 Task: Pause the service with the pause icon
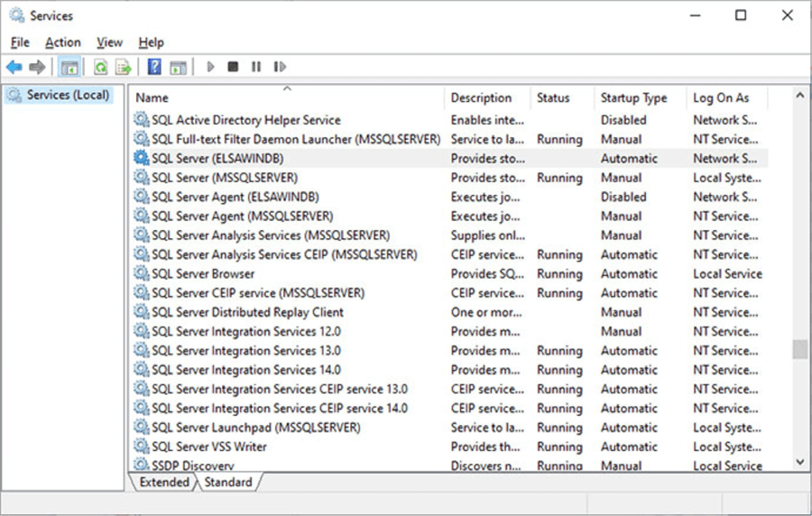(x=256, y=67)
